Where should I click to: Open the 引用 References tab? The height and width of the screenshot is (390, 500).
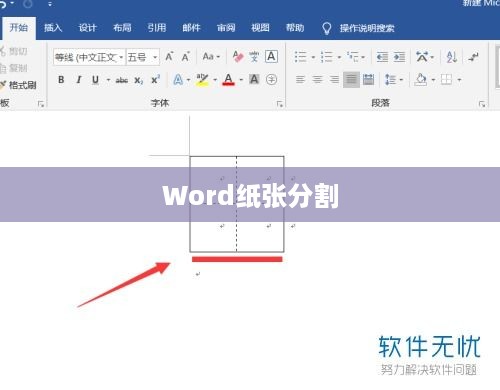click(x=157, y=28)
